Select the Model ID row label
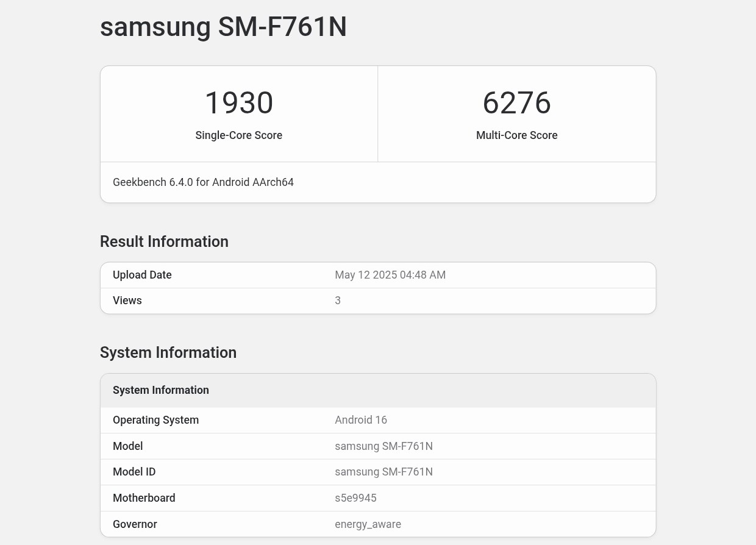 pyautogui.click(x=134, y=472)
